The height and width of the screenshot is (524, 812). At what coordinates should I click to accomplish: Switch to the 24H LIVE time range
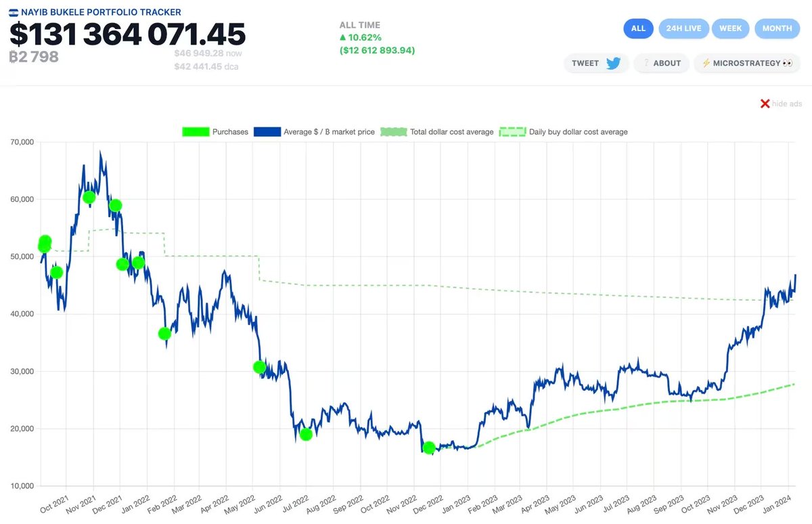coord(683,28)
